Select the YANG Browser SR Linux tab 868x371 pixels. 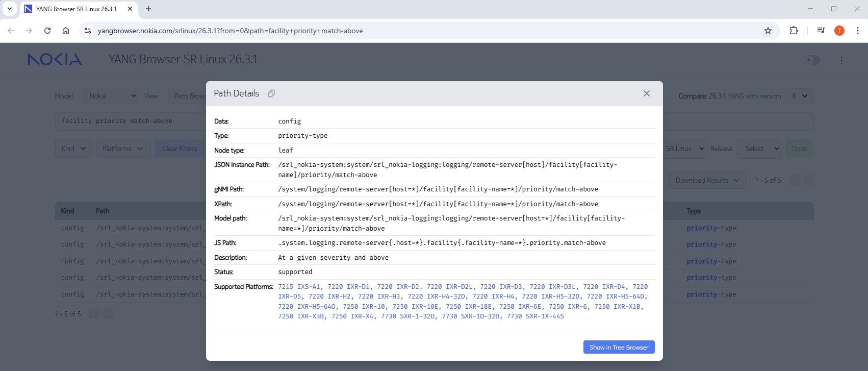click(79, 9)
